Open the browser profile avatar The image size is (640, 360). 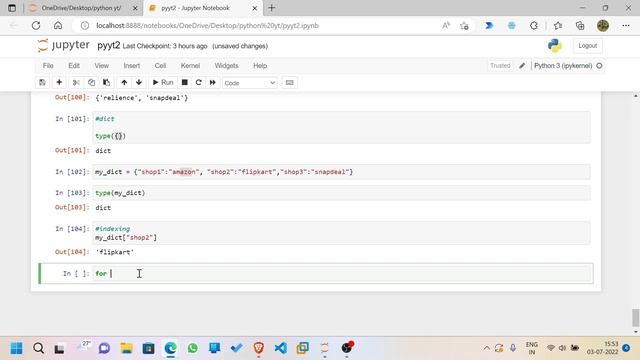[x=603, y=25]
